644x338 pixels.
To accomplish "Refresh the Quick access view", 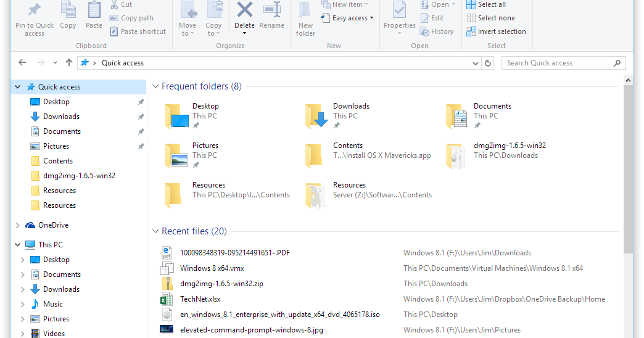I will coord(488,64).
